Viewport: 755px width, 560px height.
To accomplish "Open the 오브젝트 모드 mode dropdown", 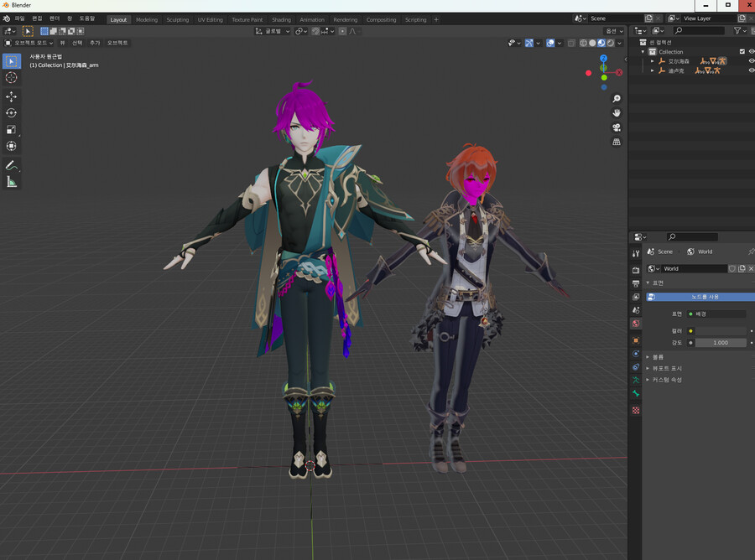I will (x=29, y=42).
